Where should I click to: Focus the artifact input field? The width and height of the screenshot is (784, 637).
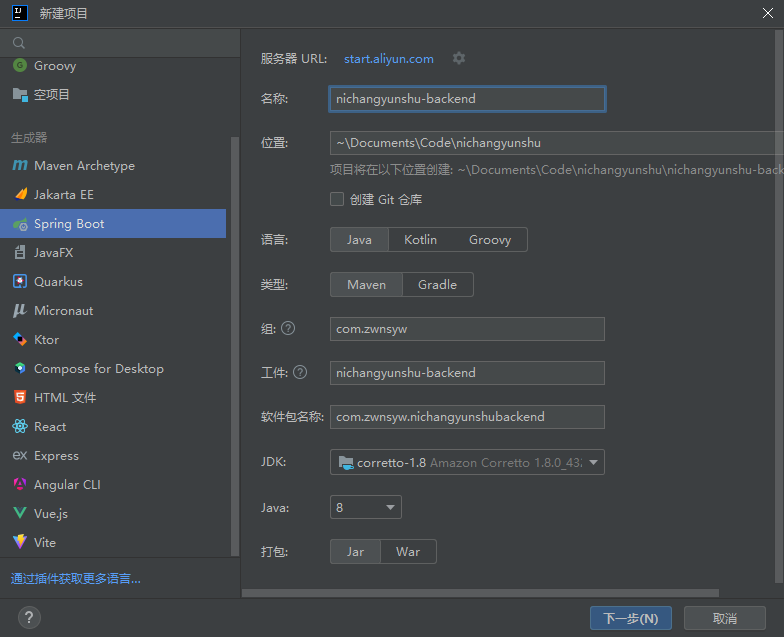(x=467, y=373)
